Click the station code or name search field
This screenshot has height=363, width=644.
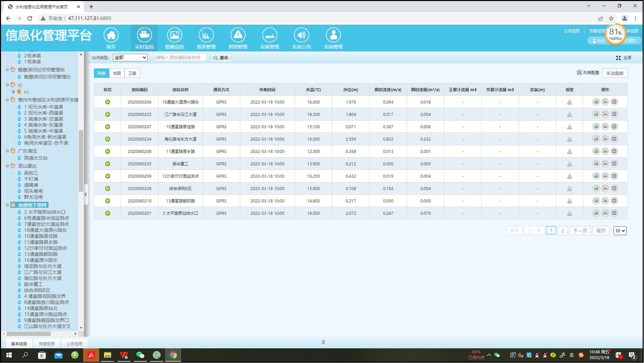[180, 58]
